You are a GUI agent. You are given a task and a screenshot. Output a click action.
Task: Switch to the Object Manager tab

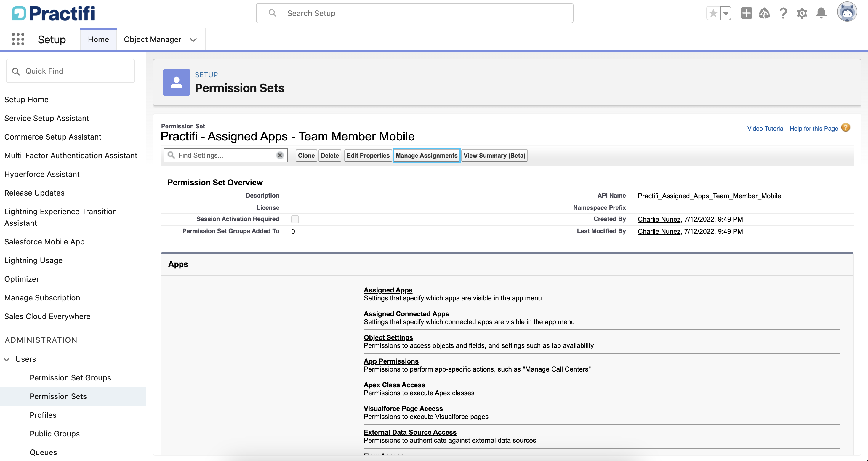pos(152,39)
